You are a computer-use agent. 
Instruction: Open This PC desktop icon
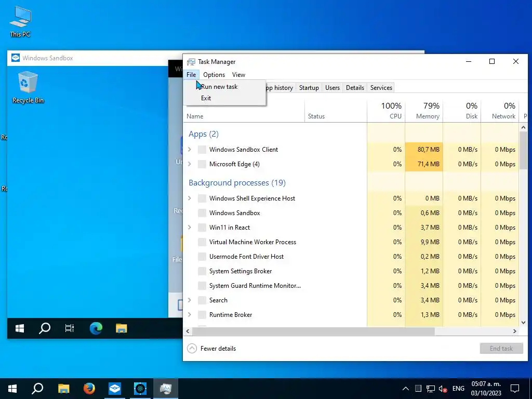[20, 21]
